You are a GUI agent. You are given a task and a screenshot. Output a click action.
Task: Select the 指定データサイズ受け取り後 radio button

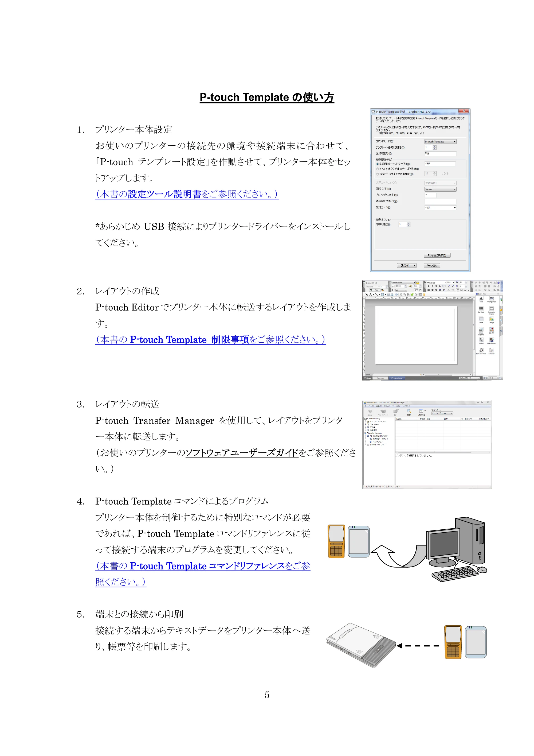point(377,174)
